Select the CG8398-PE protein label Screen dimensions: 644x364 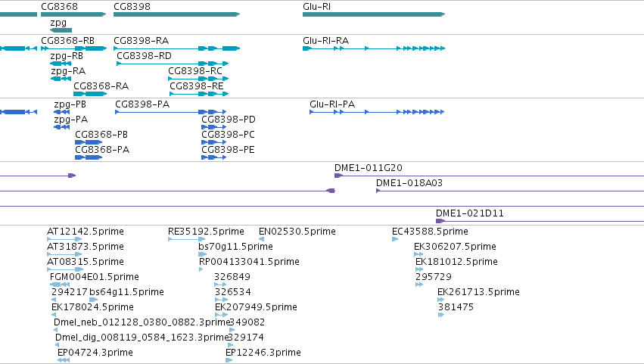coord(228,150)
